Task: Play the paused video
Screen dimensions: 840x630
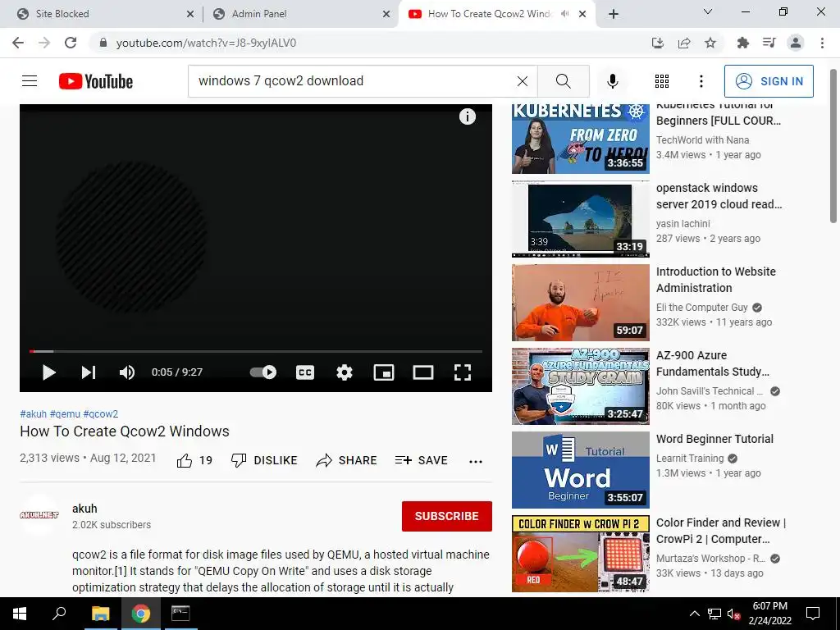Action: [x=48, y=372]
